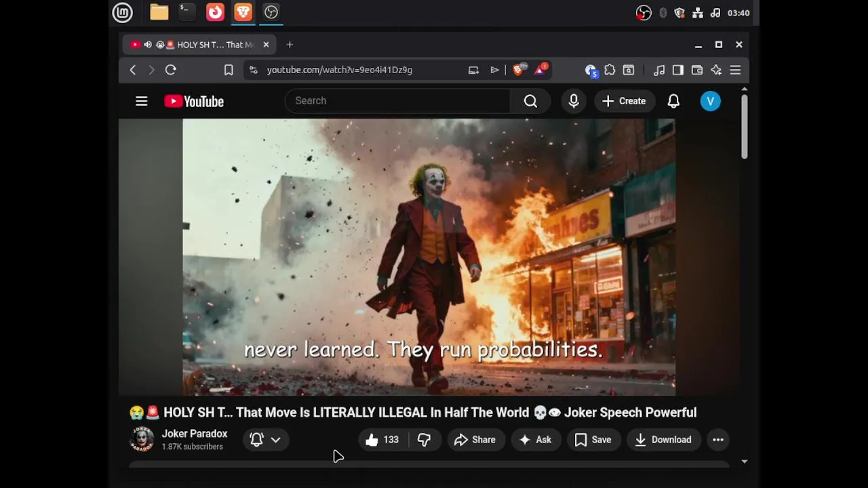This screenshot has height=488, width=868.
Task: Expand the subscription notification bell dropdown
Action: pyautogui.click(x=265, y=440)
